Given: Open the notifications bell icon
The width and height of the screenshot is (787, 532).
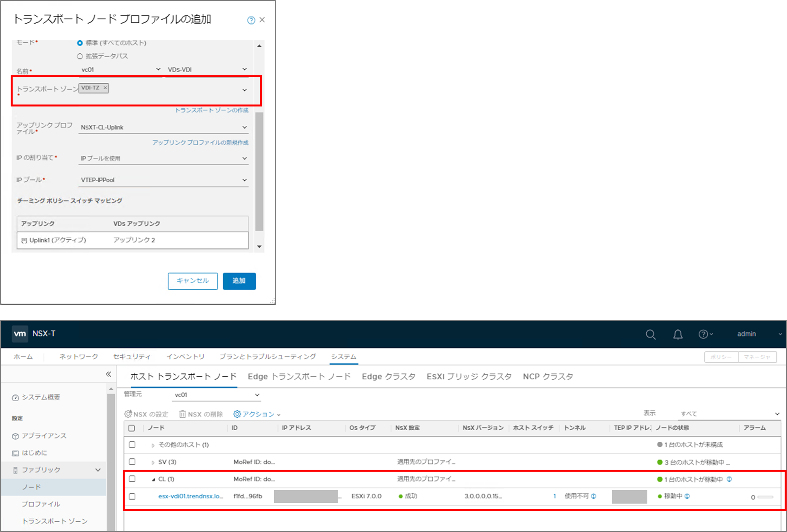Looking at the screenshot, I should (678, 334).
